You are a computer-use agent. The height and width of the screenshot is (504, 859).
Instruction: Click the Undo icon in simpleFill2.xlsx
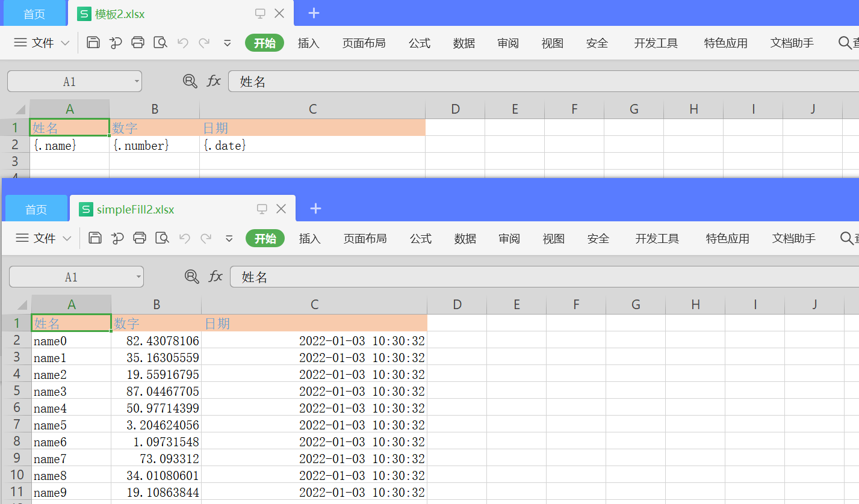click(x=184, y=238)
